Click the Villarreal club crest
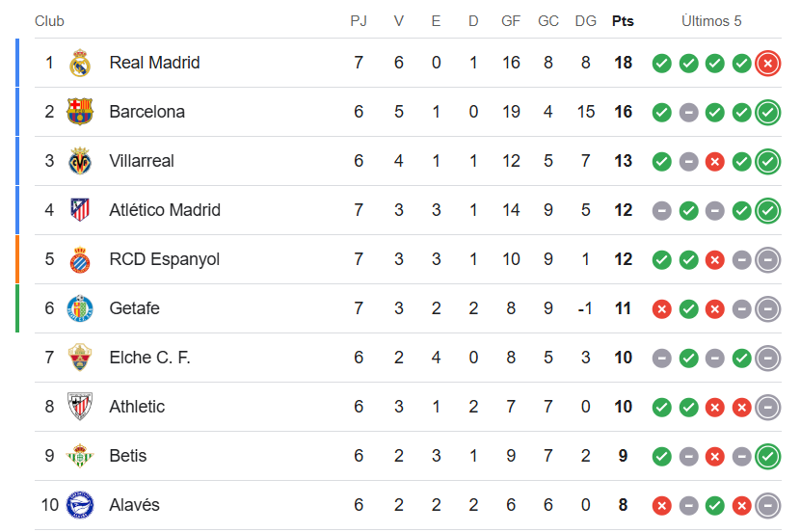 pos(80,161)
